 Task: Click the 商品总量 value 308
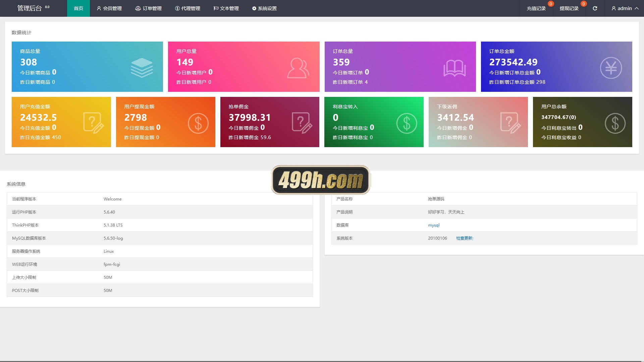[29, 62]
